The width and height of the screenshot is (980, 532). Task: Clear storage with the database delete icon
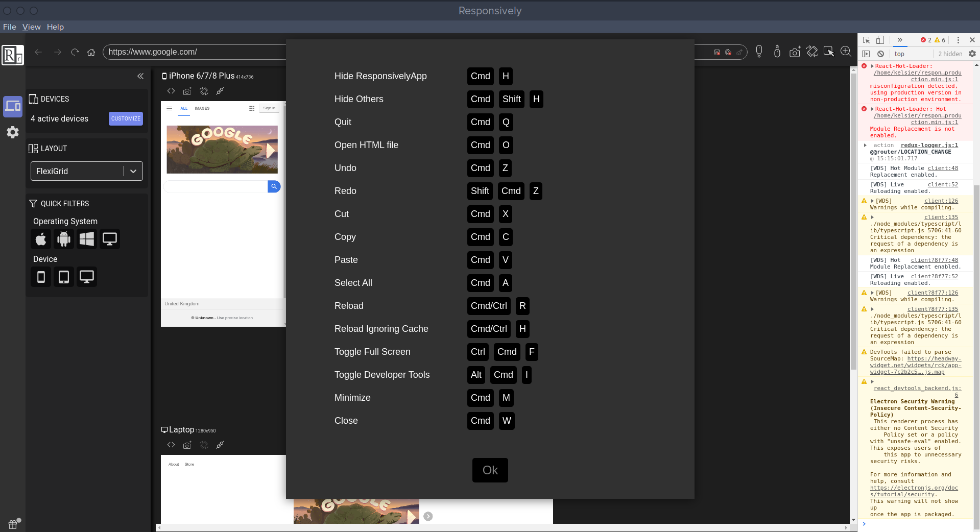pyautogui.click(x=717, y=52)
